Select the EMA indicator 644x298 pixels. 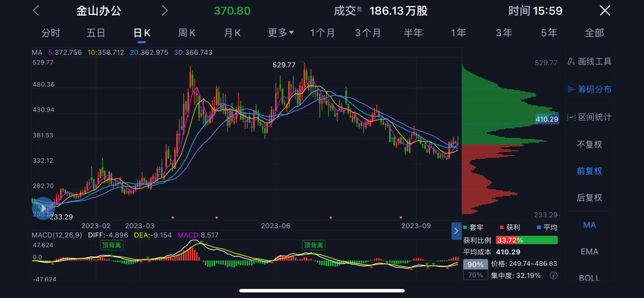(589, 252)
